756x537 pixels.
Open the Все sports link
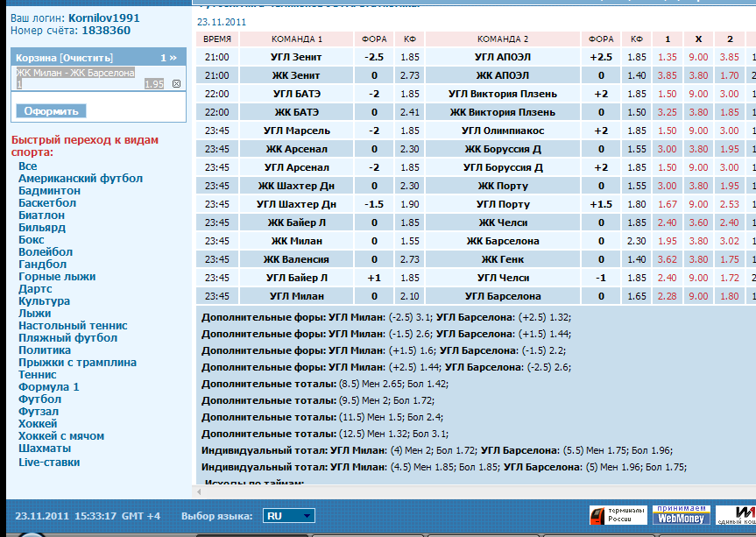pyautogui.click(x=27, y=166)
